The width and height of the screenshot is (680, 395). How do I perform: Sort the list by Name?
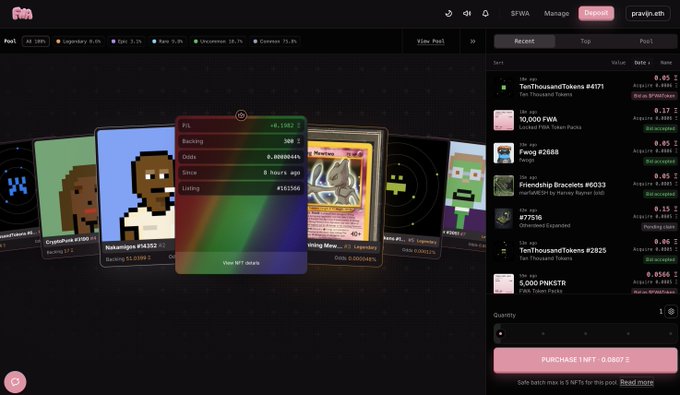(x=666, y=62)
